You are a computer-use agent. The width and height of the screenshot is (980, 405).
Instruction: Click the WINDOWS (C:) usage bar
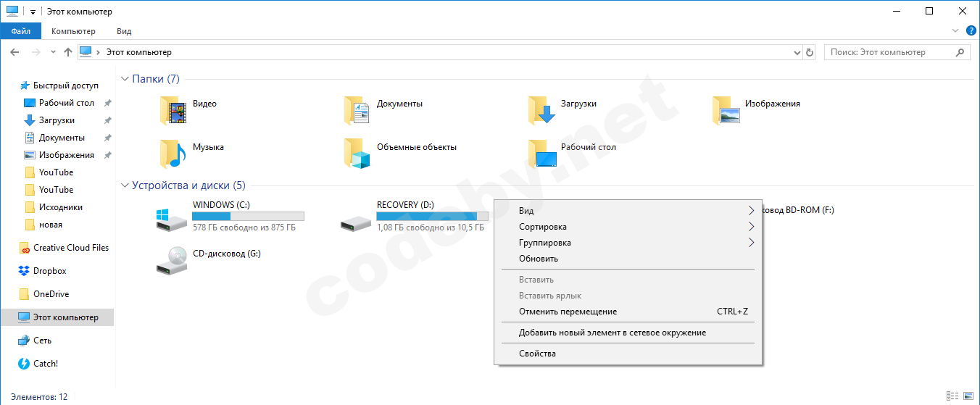coord(249,216)
